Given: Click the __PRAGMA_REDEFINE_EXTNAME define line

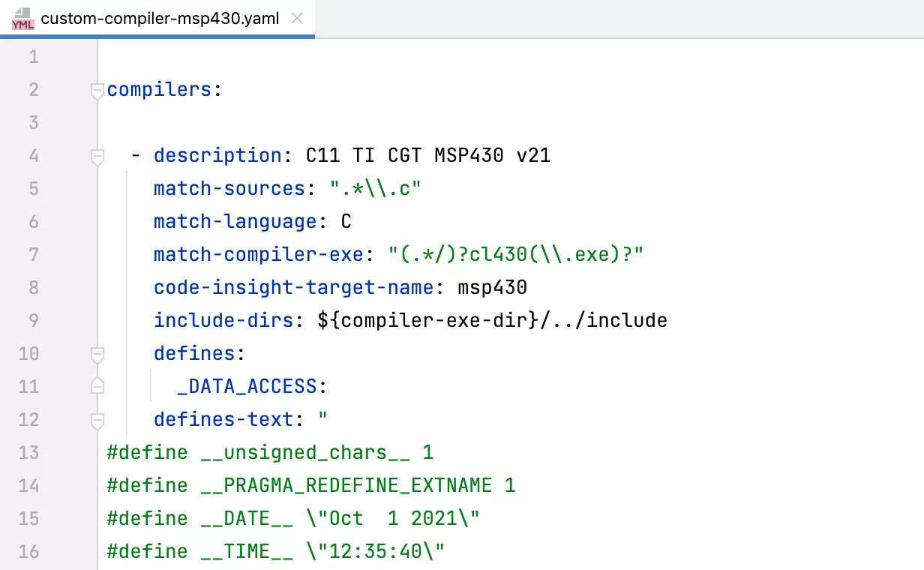Looking at the screenshot, I should pyautogui.click(x=310, y=485).
